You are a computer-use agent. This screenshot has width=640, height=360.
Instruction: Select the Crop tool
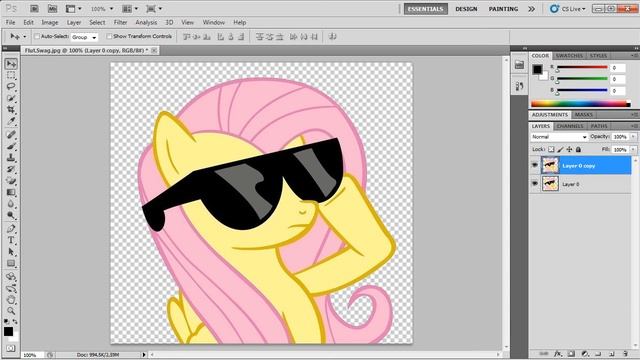tap(11, 110)
